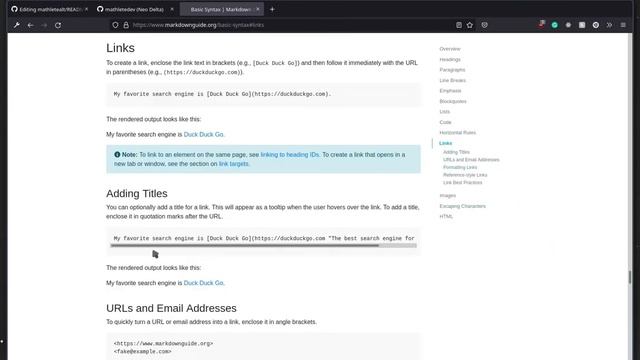Jump to Blockquotes in the sidebar

coord(453,101)
